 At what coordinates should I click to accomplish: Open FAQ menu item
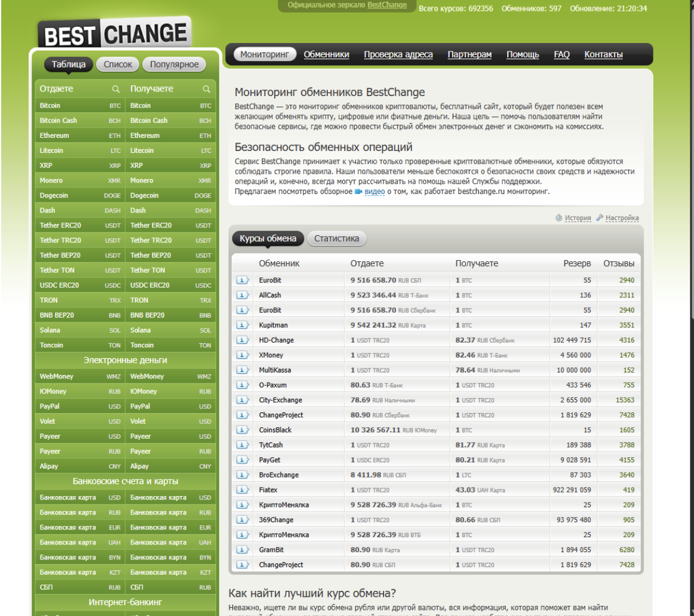click(561, 54)
